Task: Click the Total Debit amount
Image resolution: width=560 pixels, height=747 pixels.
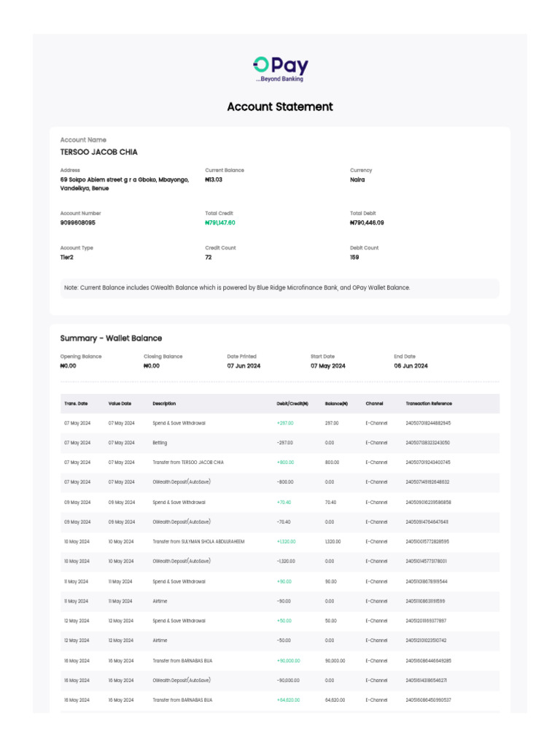Action: point(367,222)
